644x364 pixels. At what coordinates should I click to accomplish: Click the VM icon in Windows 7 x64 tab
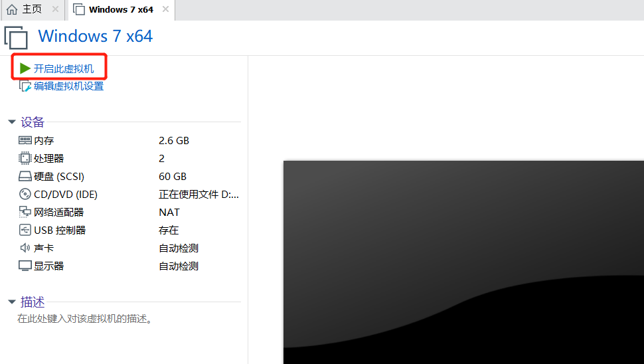[x=79, y=9]
